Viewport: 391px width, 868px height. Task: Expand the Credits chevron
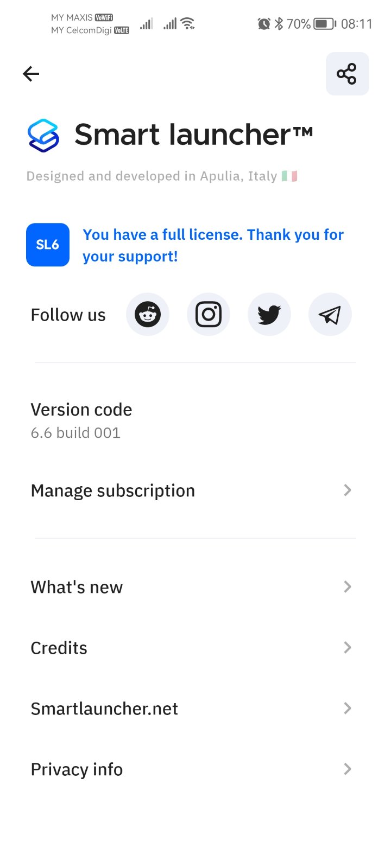(348, 648)
